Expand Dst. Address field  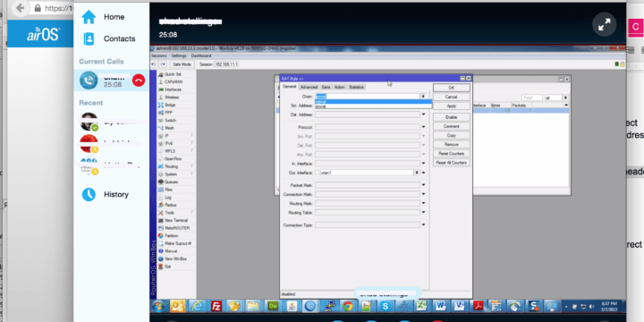click(423, 114)
